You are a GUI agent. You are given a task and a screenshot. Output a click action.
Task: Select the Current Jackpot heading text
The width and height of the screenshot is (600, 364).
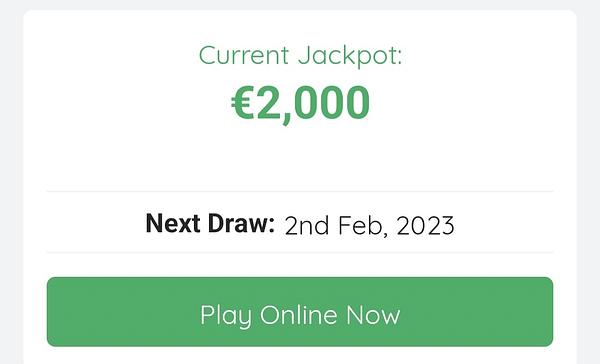300,56
